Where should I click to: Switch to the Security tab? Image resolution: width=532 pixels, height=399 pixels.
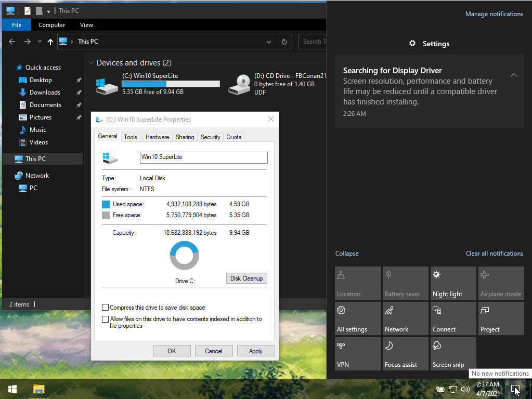[211, 137]
